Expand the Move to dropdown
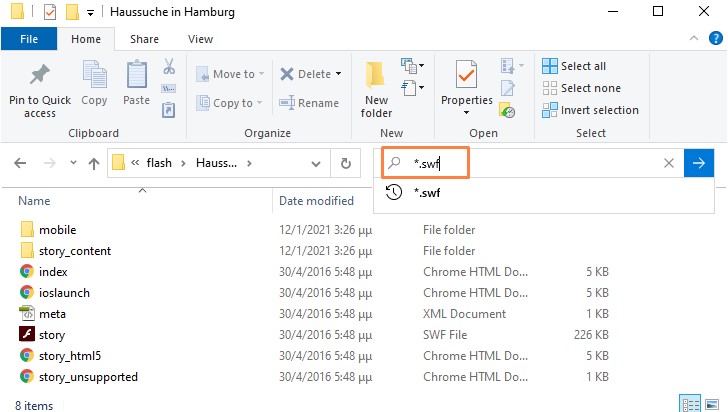728x412 pixels. [x=262, y=74]
